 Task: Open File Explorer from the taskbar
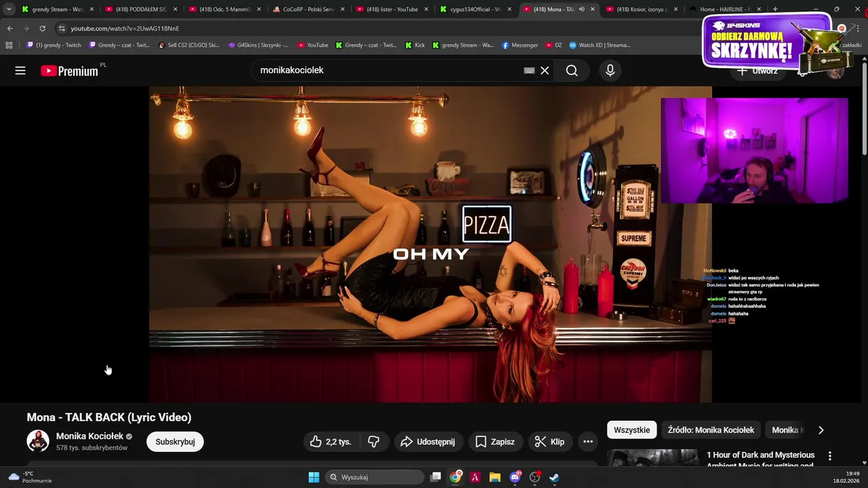[495, 477]
